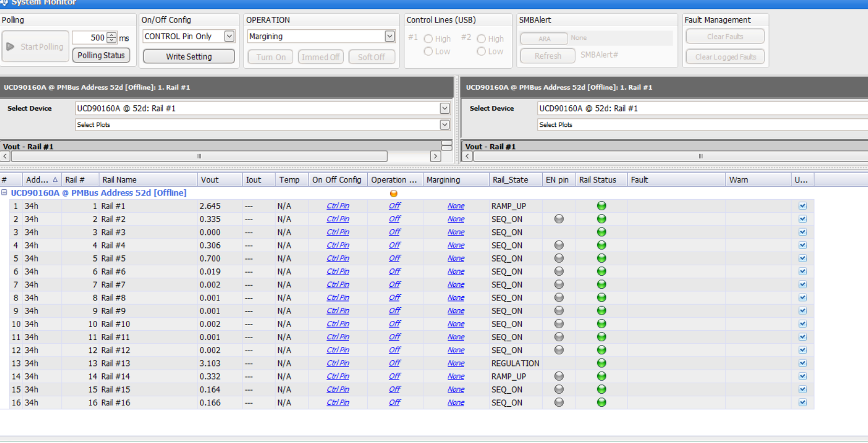The width and height of the screenshot is (868, 443).
Task: Click the Write Setting button
Action: [x=189, y=57]
